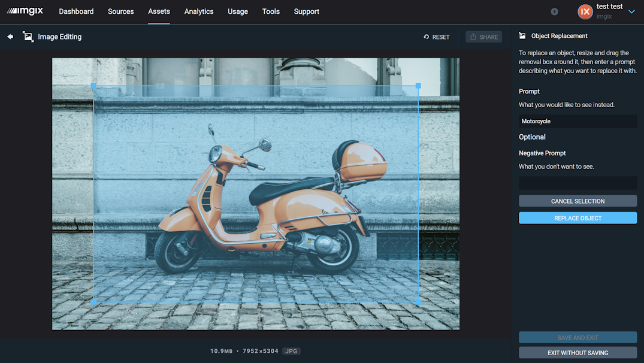Click the top-left selection box handle
The height and width of the screenshot is (363, 644).
coord(95,86)
